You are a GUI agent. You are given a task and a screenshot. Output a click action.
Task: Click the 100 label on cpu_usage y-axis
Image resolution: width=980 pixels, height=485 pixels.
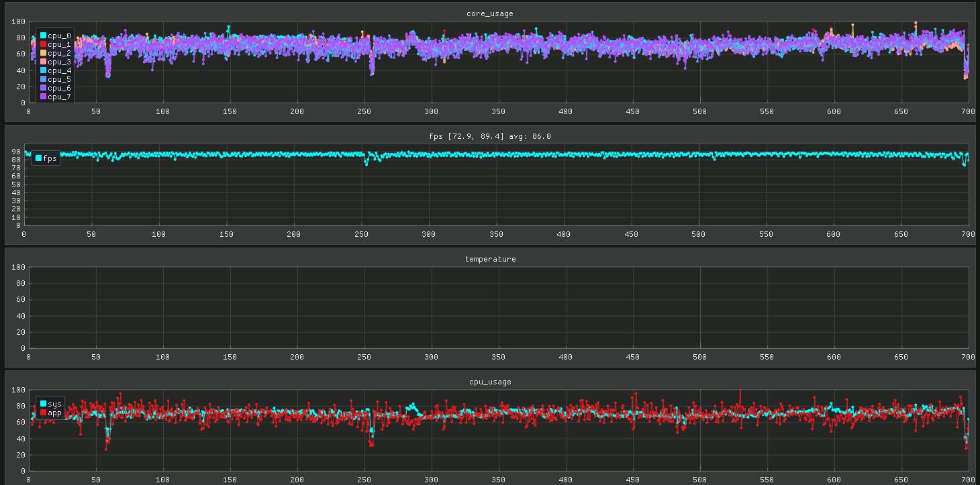pyautogui.click(x=18, y=390)
